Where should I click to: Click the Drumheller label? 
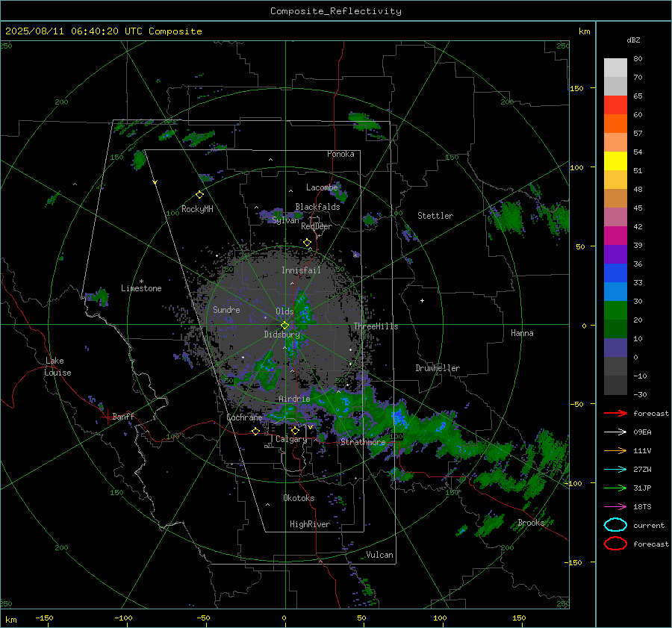tap(438, 368)
